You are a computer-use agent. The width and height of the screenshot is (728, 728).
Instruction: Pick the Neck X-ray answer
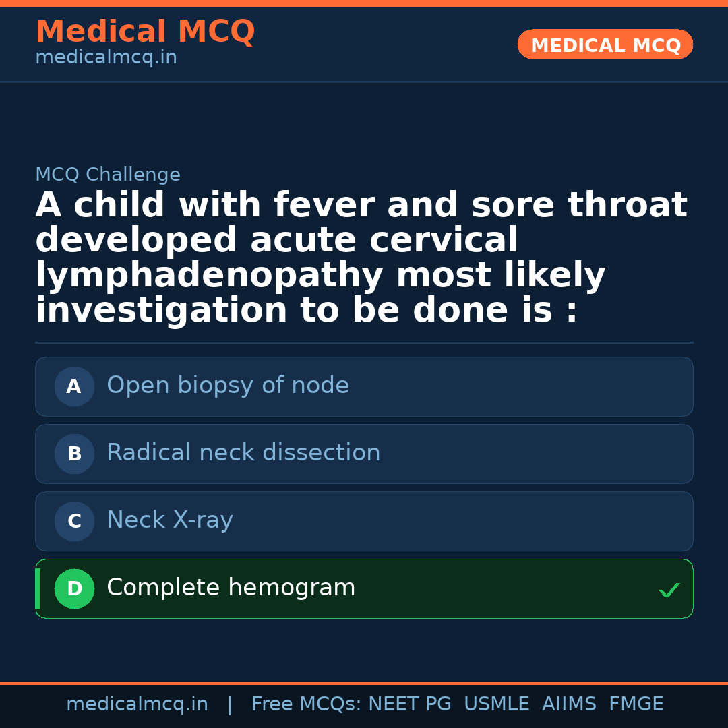pyautogui.click(x=364, y=521)
